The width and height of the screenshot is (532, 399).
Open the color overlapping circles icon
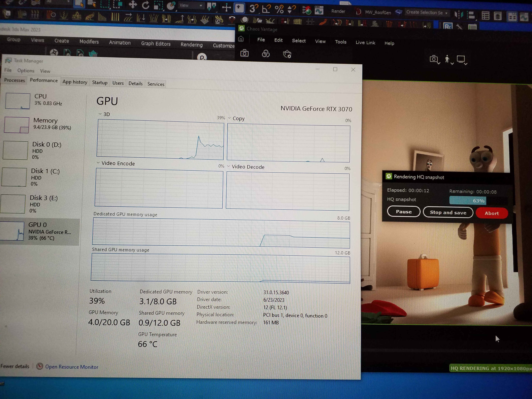tap(265, 54)
